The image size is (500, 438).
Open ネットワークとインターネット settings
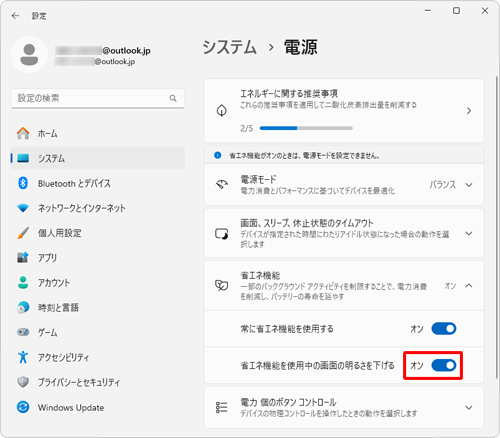pyautogui.click(x=98, y=208)
